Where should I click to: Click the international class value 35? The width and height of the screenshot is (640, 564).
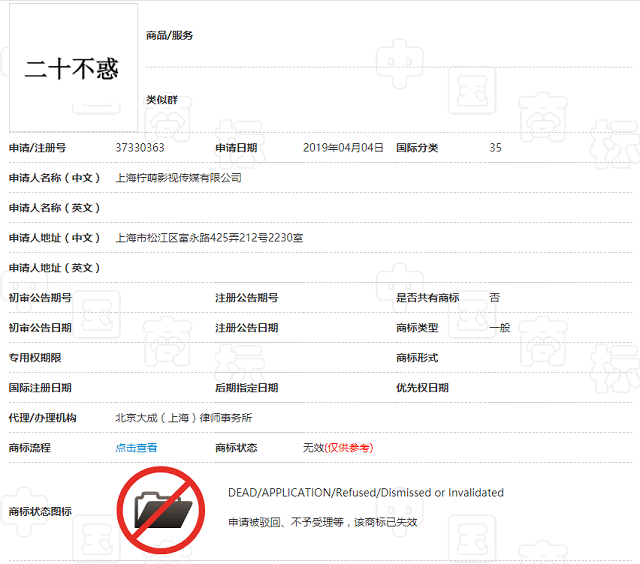496,148
